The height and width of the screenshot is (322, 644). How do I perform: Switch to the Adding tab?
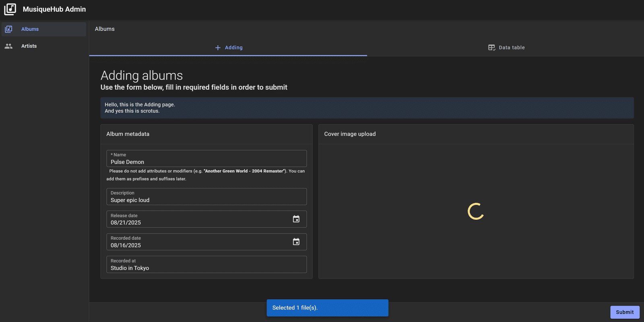(228, 47)
